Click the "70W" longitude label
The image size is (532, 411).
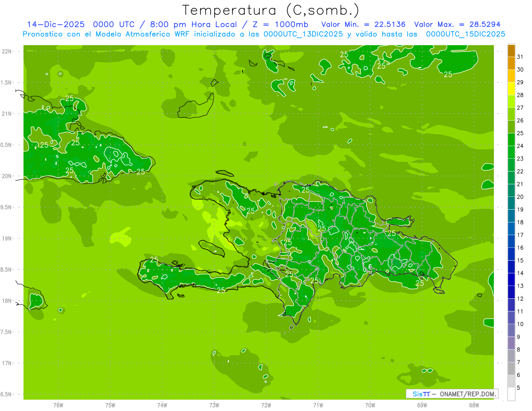tap(370, 405)
